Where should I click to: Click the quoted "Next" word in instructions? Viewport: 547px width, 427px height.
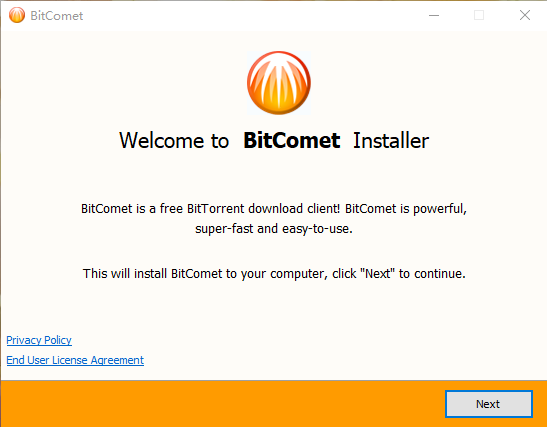[378, 274]
